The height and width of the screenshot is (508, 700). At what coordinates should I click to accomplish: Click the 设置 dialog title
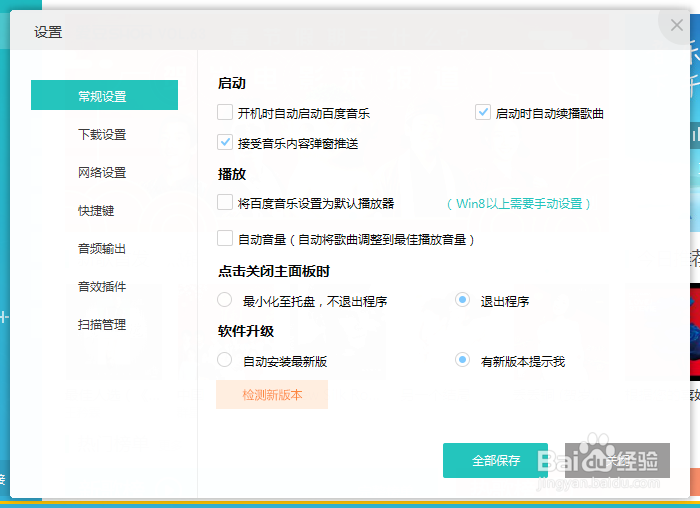(x=48, y=32)
